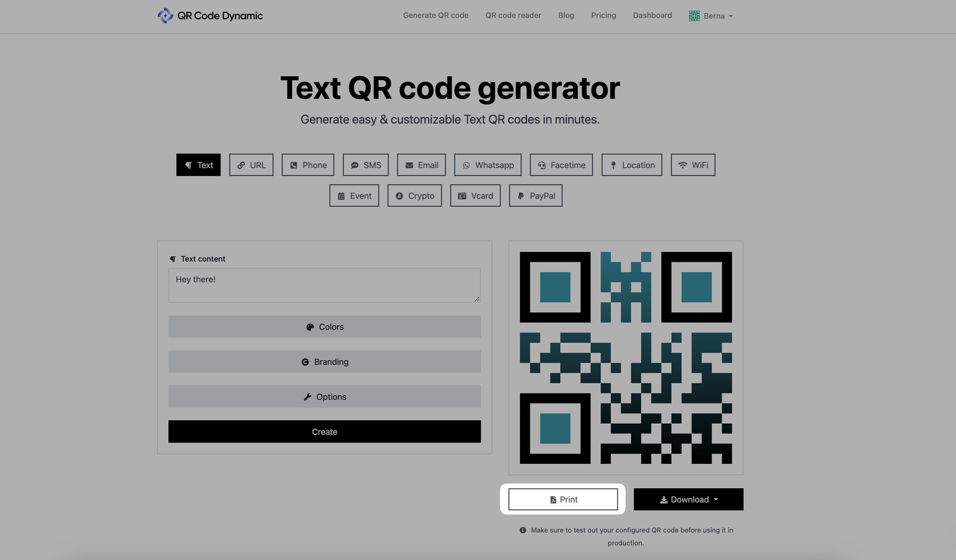
Task: Select the Location QR code type
Action: 632,165
